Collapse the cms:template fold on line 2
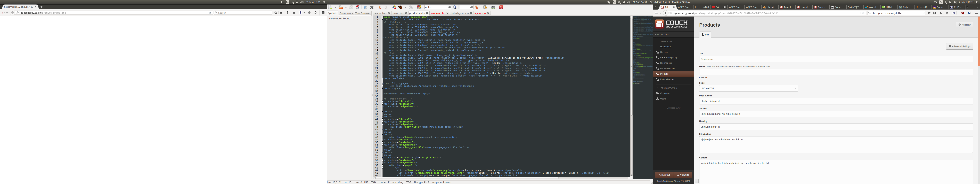Screen dimensions: 980x184 point(382,19)
